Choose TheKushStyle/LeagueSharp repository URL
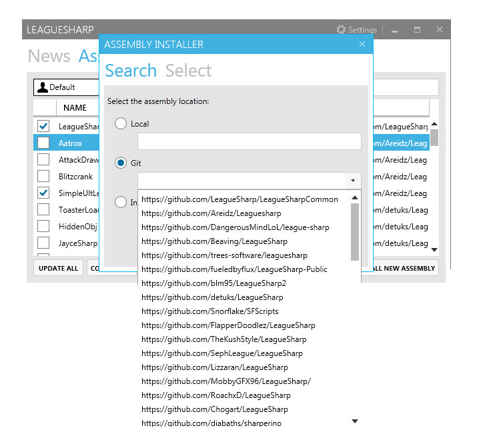 coord(224,339)
